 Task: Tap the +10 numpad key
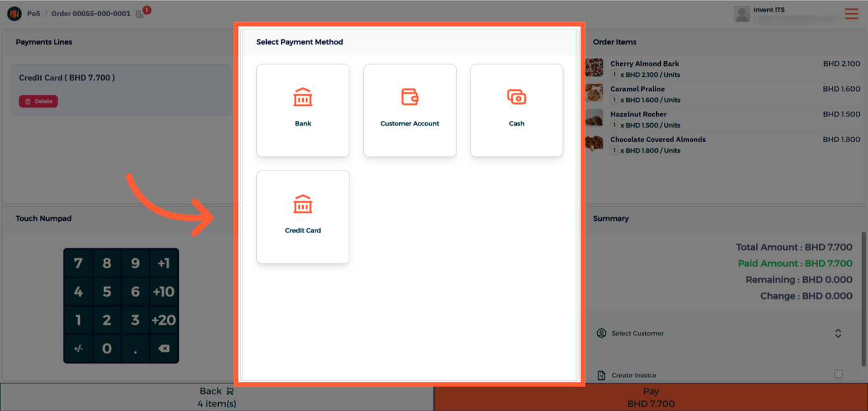[x=164, y=291]
